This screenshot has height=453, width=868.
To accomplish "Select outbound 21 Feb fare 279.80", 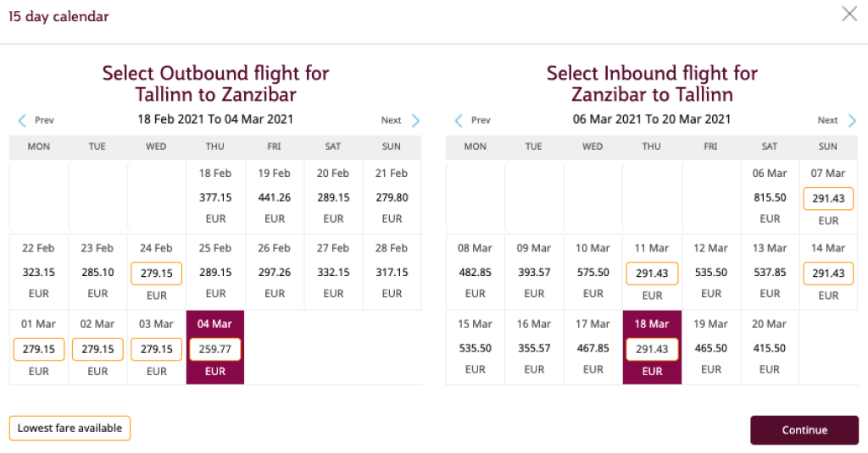I will (392, 197).
